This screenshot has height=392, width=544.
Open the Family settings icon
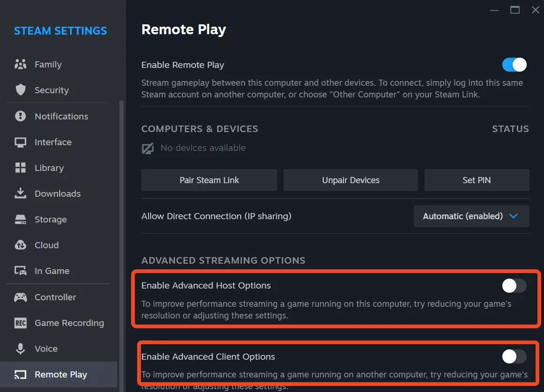click(21, 64)
